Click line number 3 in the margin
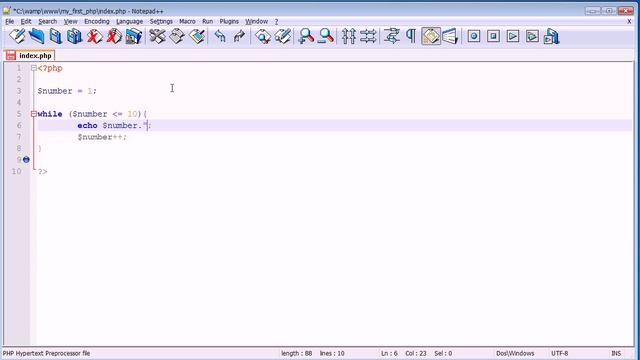This screenshot has height=360, width=640. tap(19, 91)
